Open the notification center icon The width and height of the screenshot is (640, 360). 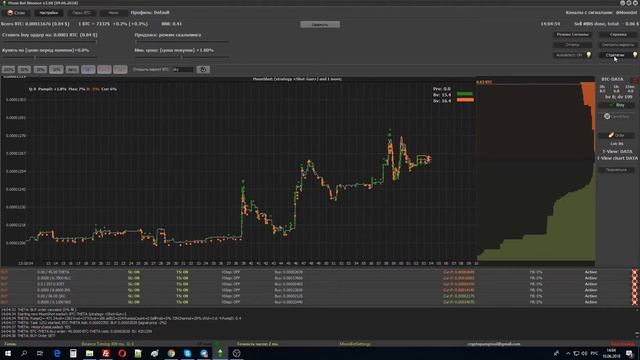[630, 353]
